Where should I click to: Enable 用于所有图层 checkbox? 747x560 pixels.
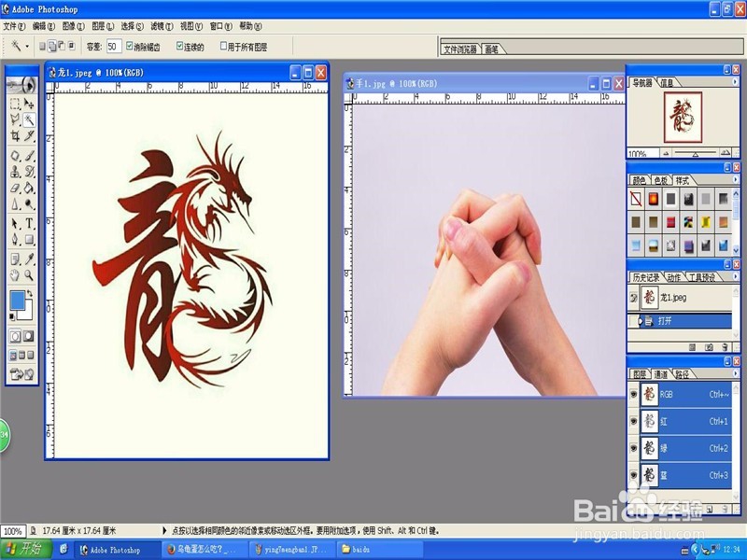[223, 46]
